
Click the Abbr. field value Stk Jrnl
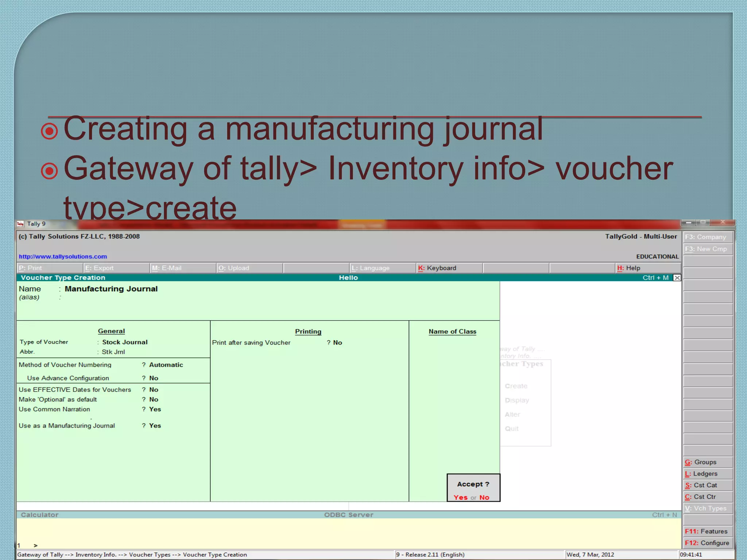113,352
